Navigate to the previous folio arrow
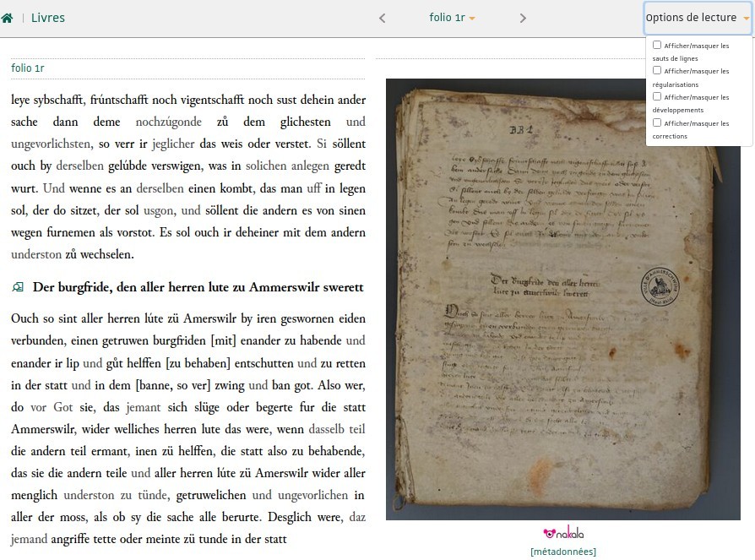The height and width of the screenshot is (560, 755). (x=383, y=19)
